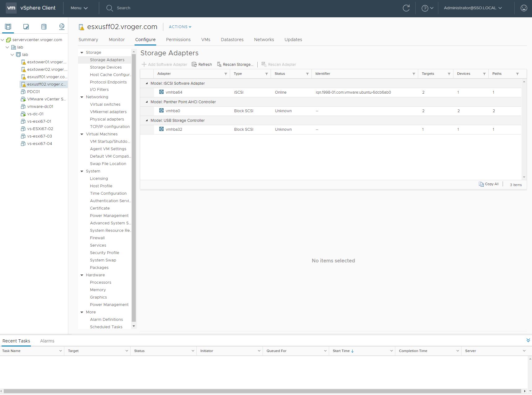Click the Refresh storage adapters icon

(x=194, y=64)
